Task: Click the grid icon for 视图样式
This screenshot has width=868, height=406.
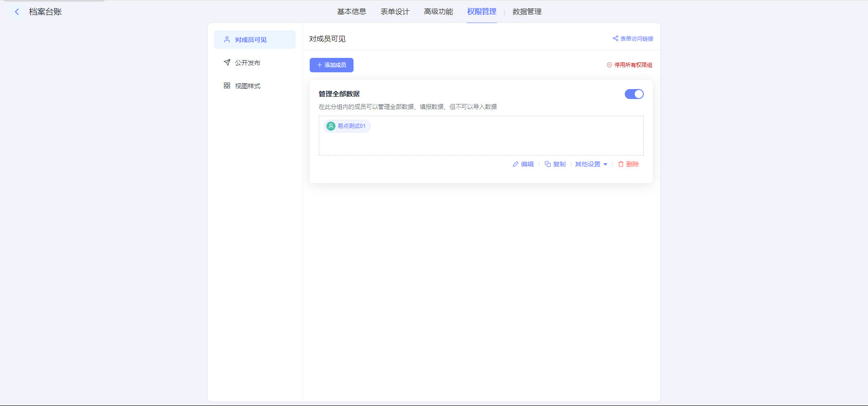Action: (227, 85)
